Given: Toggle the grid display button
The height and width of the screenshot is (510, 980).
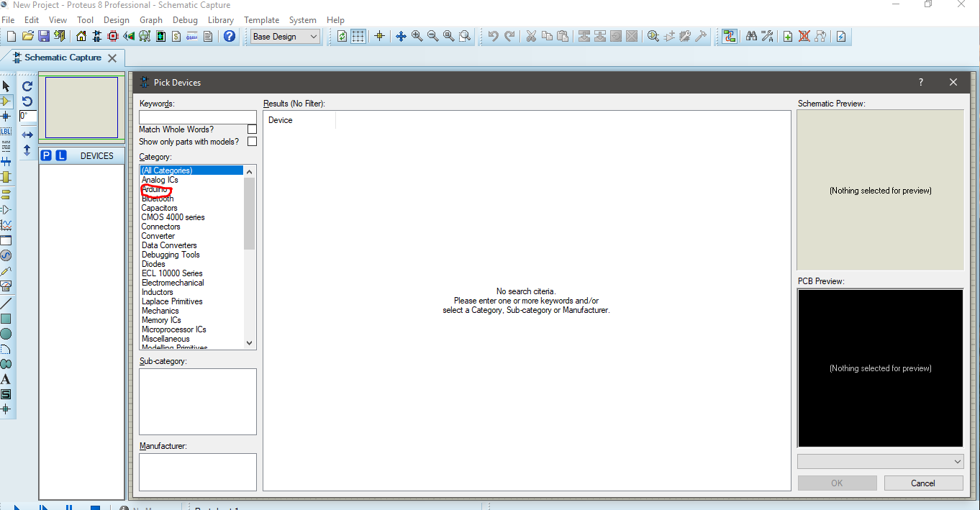Looking at the screenshot, I should 358,36.
